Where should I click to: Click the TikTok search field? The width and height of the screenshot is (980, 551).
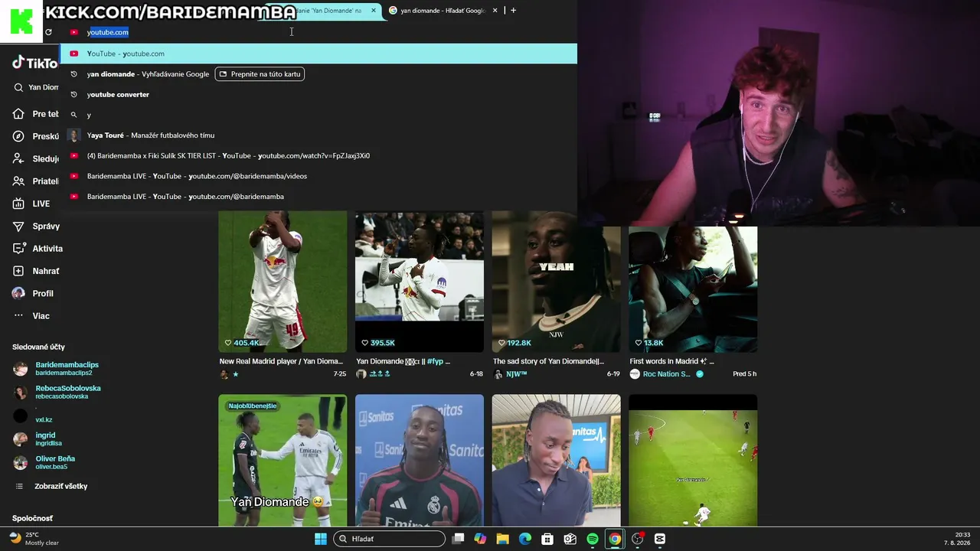pos(37,87)
